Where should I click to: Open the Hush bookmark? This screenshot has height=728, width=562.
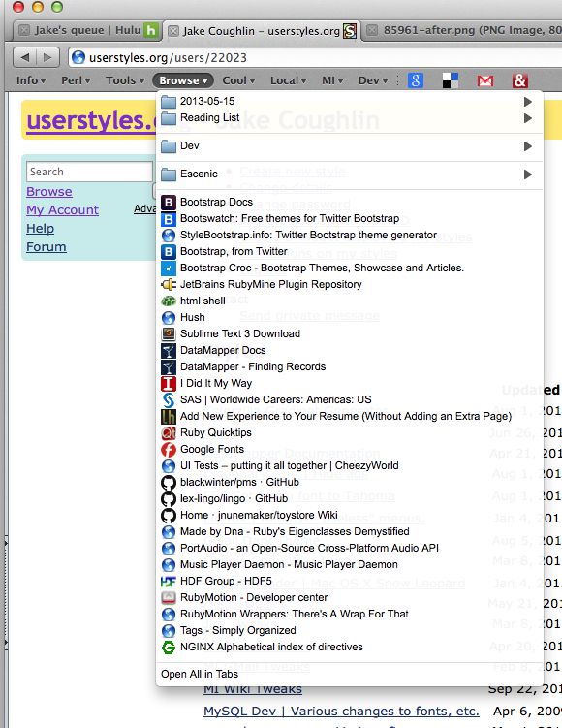(x=349, y=317)
